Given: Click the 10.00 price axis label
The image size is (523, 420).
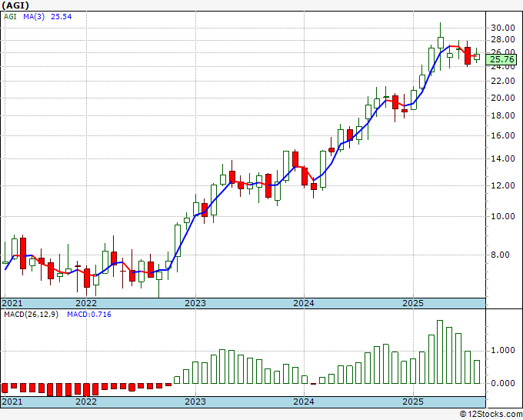Looking at the screenshot, I should (x=502, y=216).
